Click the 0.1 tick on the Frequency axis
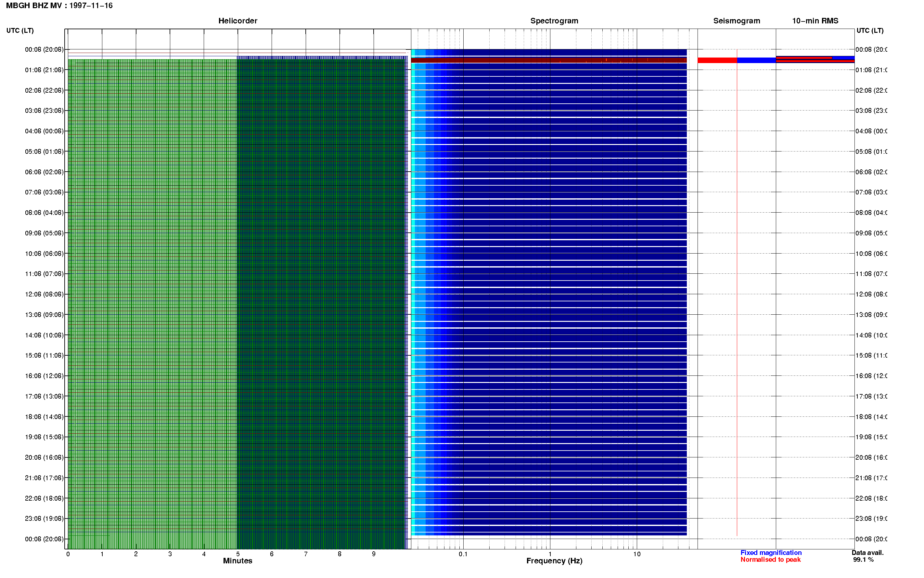Image resolution: width=924 pixels, height=578 pixels. [x=463, y=554]
